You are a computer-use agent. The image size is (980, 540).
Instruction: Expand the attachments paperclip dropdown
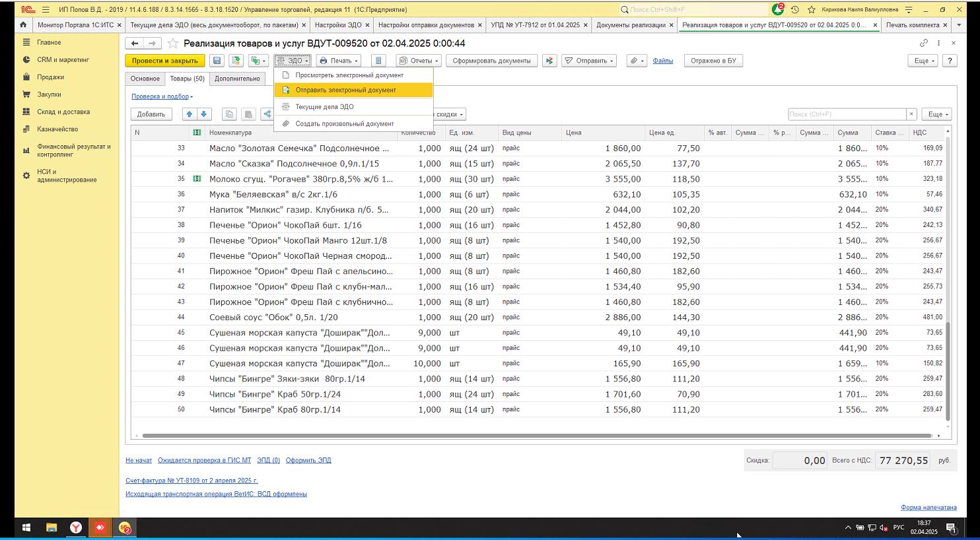point(636,61)
